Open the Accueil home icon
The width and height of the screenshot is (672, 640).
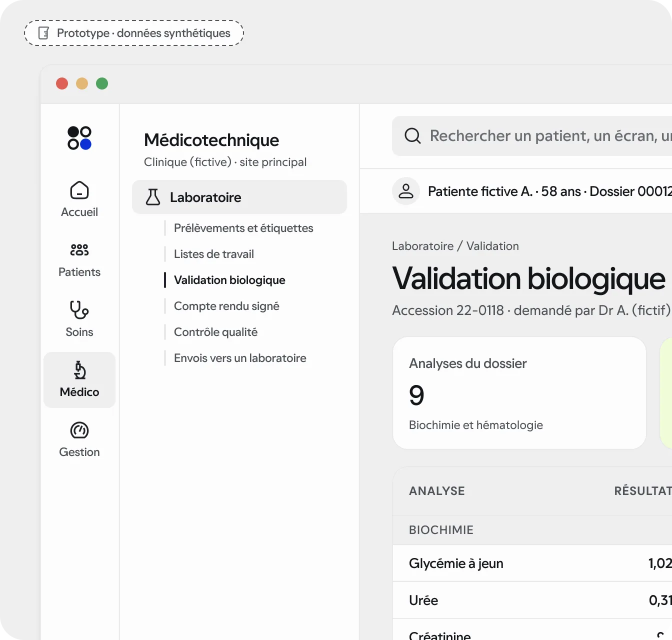(79, 190)
